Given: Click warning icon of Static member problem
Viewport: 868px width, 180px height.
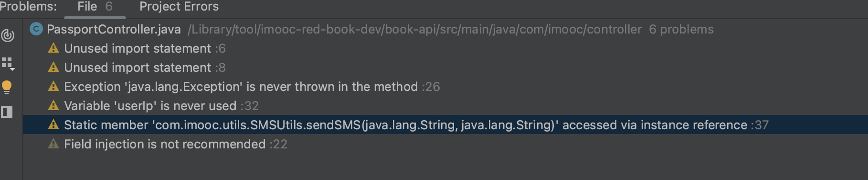Looking at the screenshot, I should [x=53, y=125].
